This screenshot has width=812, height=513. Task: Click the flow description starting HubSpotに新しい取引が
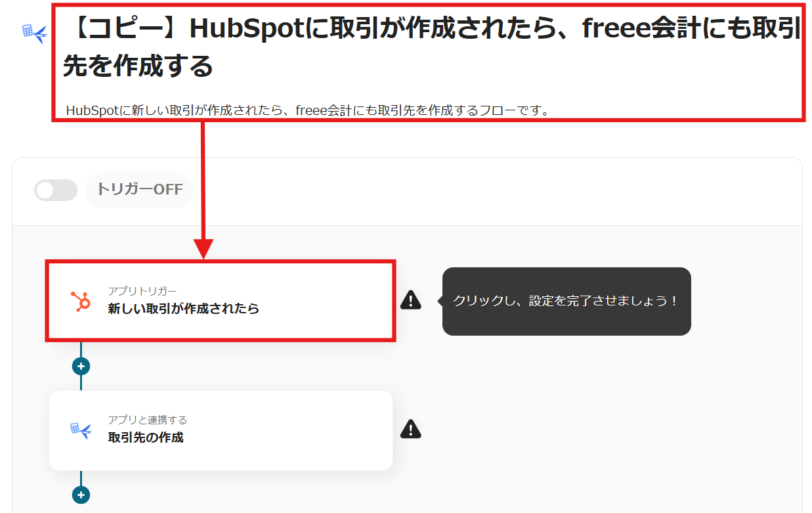pyautogui.click(x=308, y=110)
